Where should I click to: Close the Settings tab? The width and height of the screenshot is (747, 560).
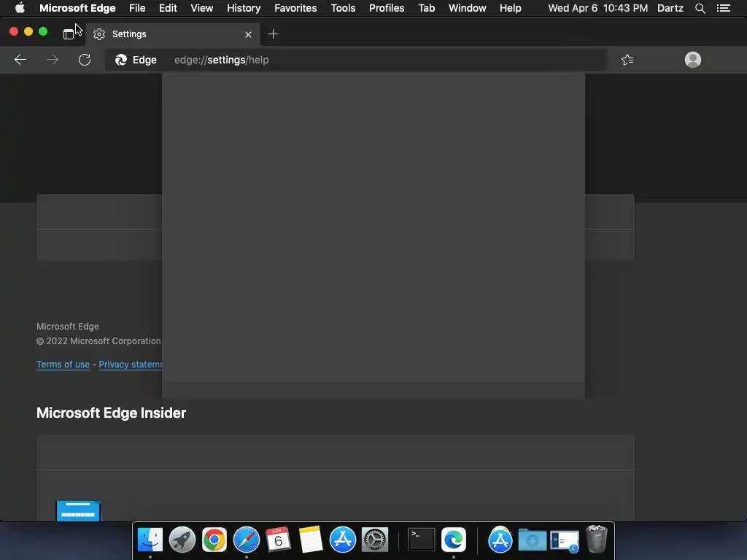(248, 34)
